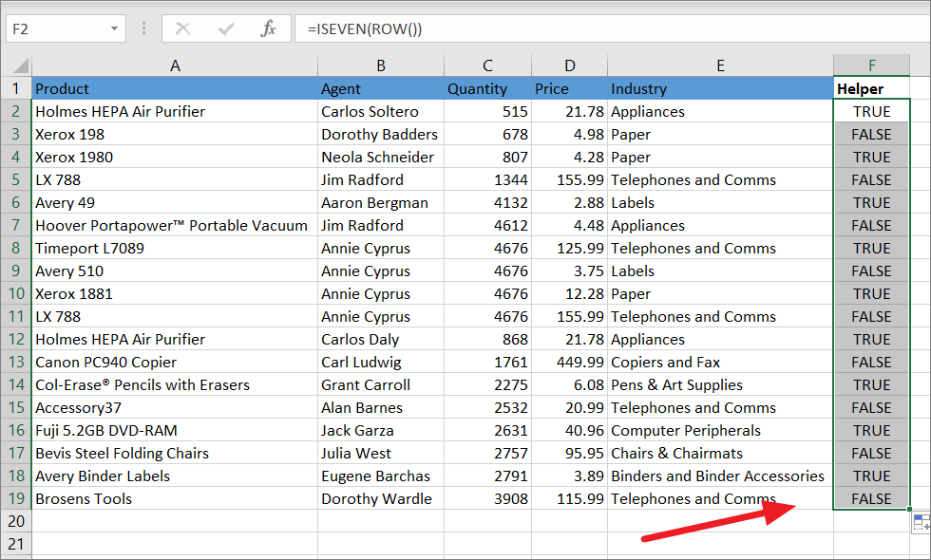Screen dimensions: 931x560
Task: Select Binders and Binder Accessories cell
Action: point(720,476)
